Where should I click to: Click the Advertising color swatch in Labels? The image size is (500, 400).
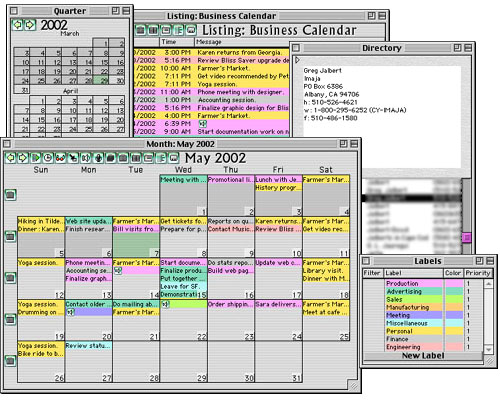[x=454, y=291]
